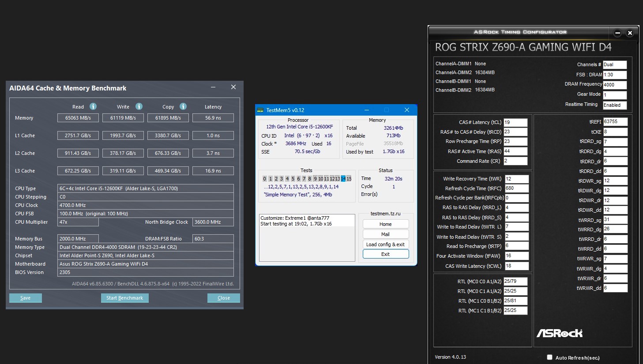
Task: Click the TestMem5 log text box
Action: tap(307, 238)
